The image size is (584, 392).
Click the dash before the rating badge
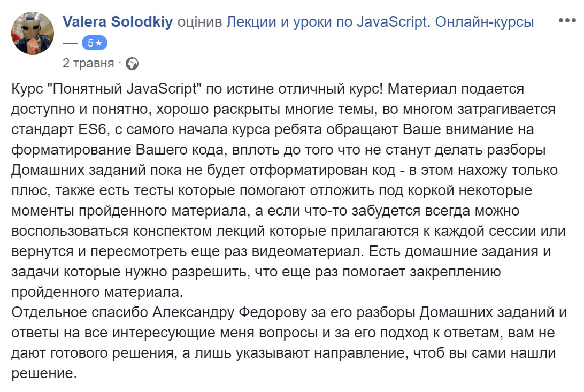tap(70, 43)
